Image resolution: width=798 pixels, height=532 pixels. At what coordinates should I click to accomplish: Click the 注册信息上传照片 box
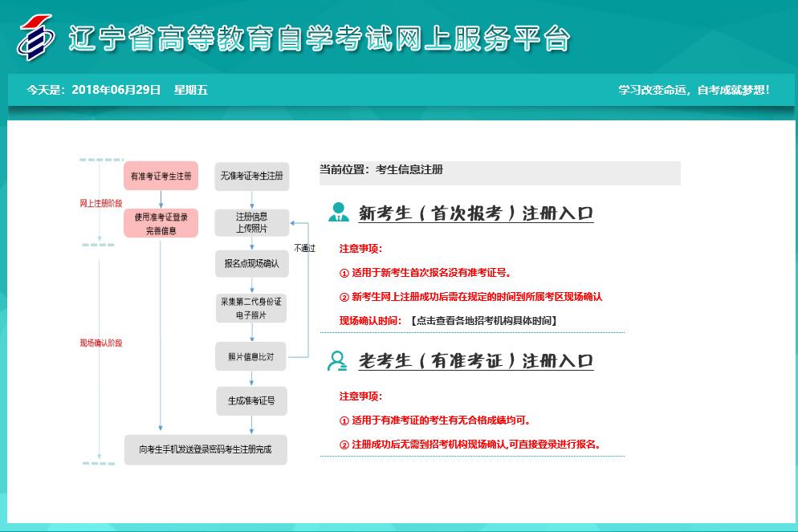click(x=252, y=223)
